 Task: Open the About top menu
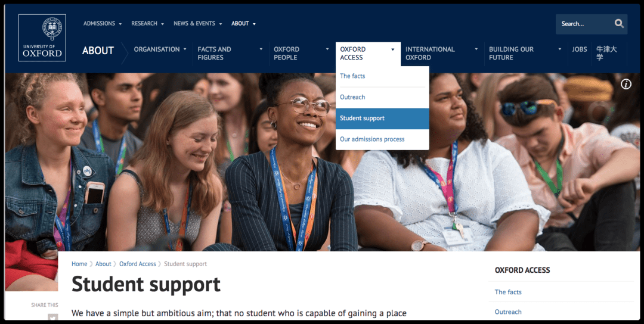pyautogui.click(x=243, y=23)
